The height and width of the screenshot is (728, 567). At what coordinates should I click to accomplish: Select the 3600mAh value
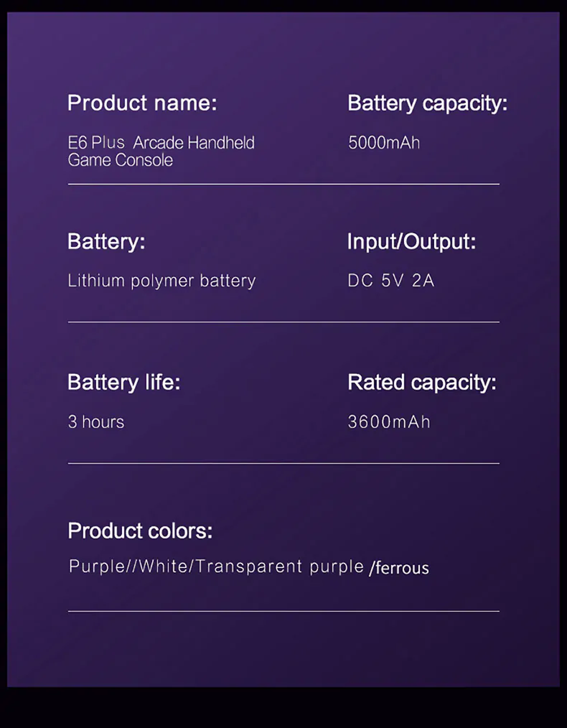pos(389,422)
